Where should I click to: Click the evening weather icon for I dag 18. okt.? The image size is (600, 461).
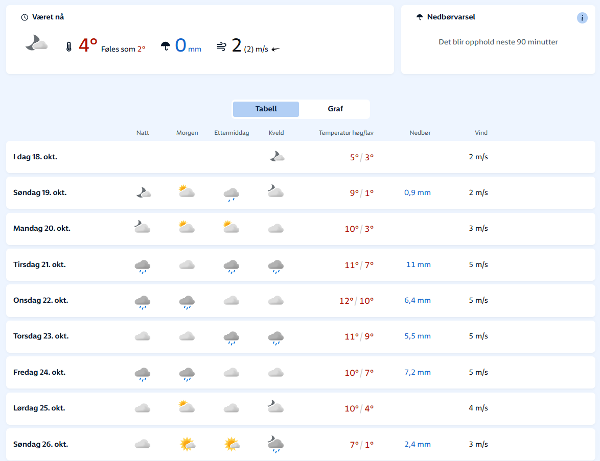tap(276, 156)
